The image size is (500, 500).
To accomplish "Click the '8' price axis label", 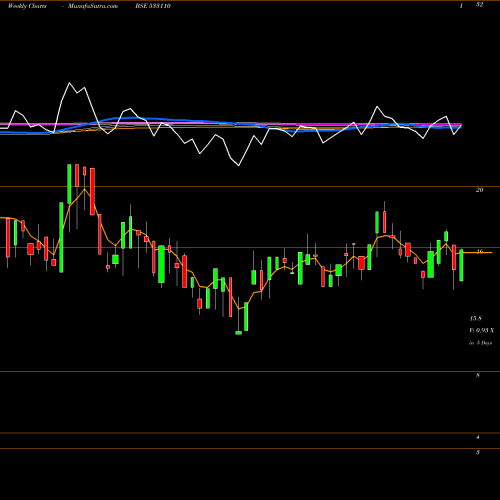I will coord(478,375).
